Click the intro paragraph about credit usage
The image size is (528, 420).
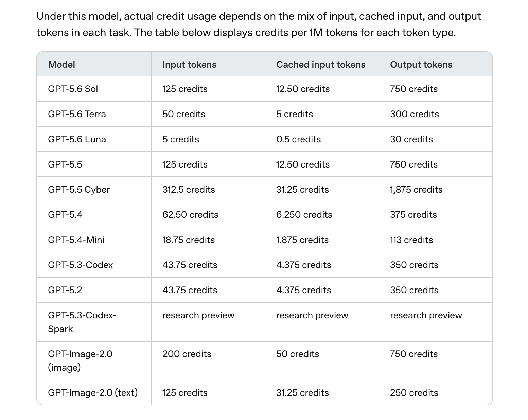click(259, 24)
